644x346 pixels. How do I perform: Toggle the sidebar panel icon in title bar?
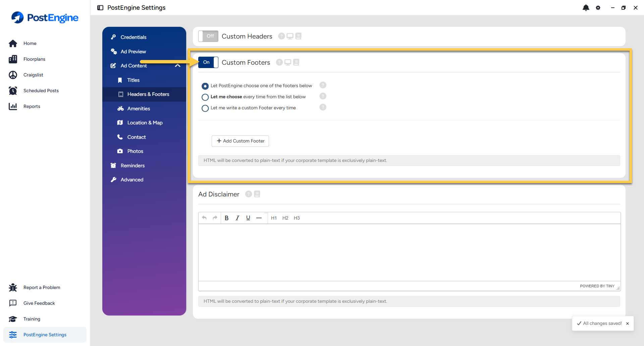tap(100, 8)
